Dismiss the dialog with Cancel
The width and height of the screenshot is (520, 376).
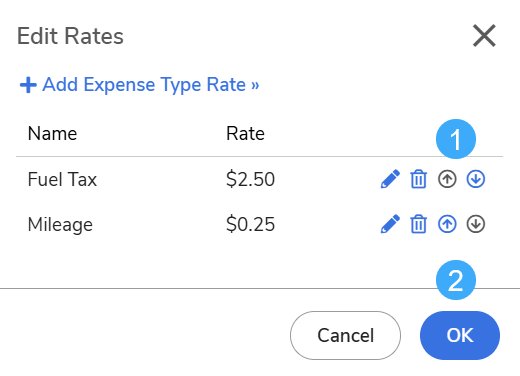pos(345,335)
